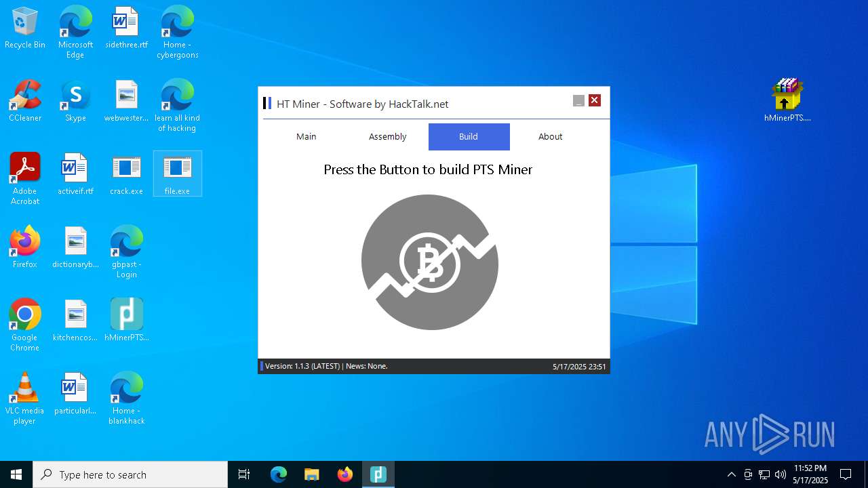
Task: Open Home - cybergoons shortcut
Action: [x=178, y=32]
